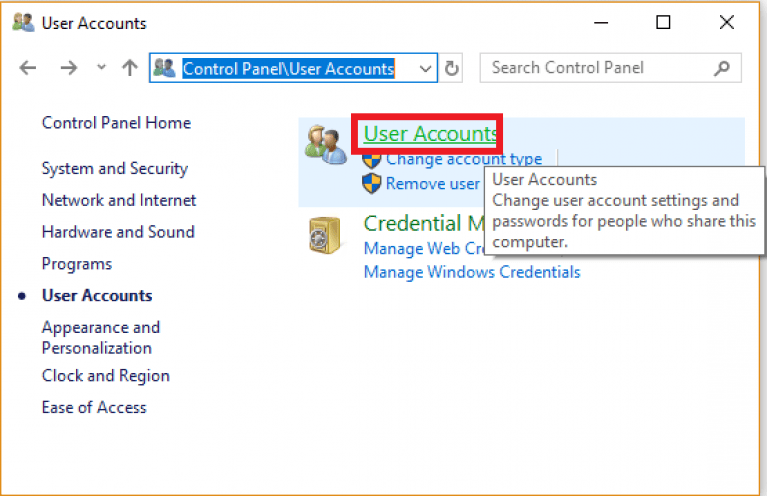Viewport: 767px width, 496px height.
Task: Open Clock and Region category
Action: coord(105,376)
